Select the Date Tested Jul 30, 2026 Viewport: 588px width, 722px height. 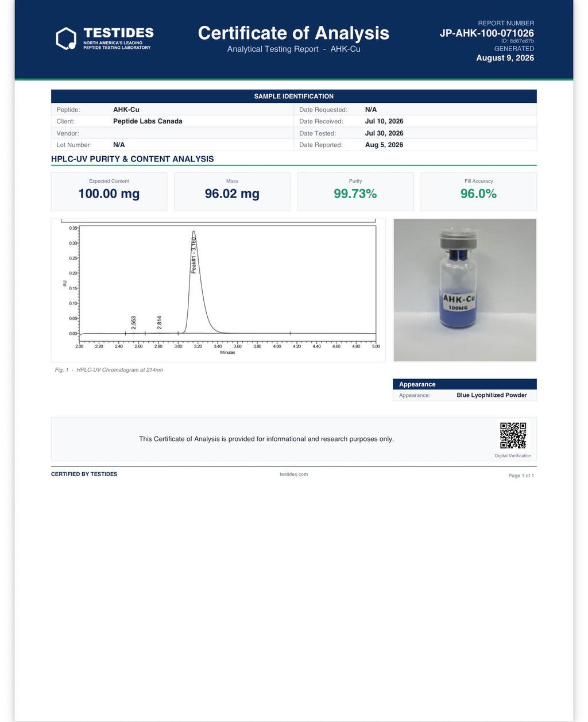(x=384, y=133)
